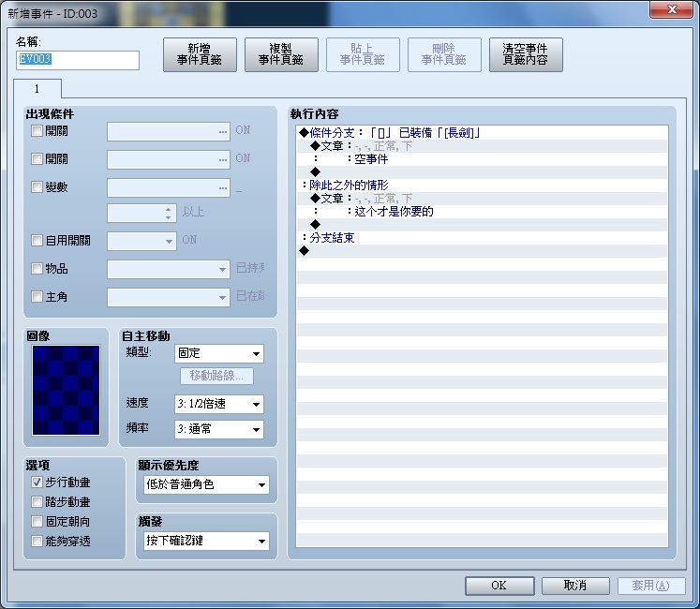
Task: Select event page tab 1
Action: pos(37,89)
